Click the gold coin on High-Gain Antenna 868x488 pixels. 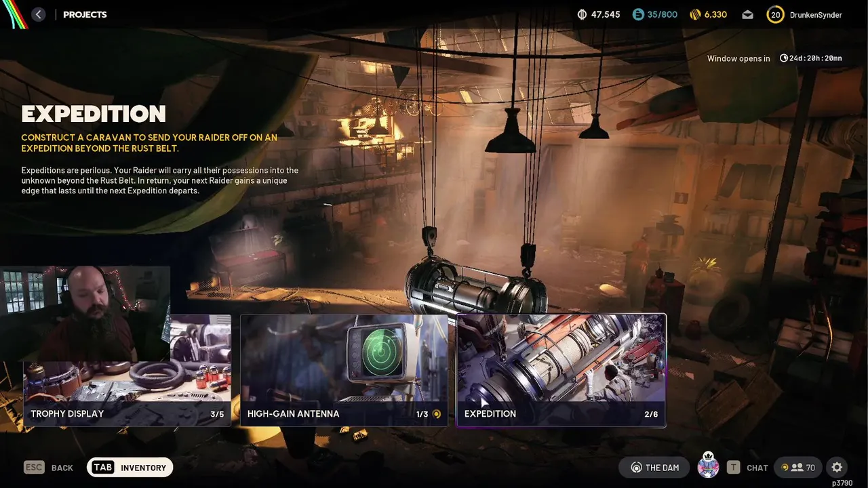coord(437,414)
